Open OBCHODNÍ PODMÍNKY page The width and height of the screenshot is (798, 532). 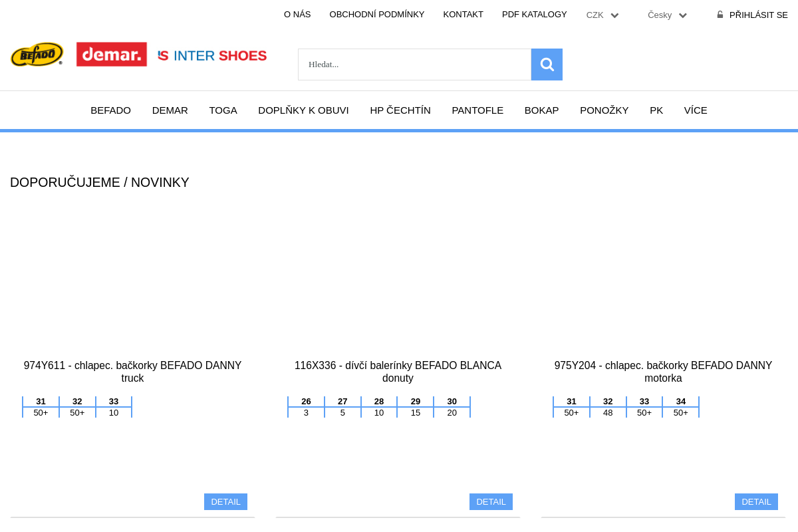(x=377, y=15)
